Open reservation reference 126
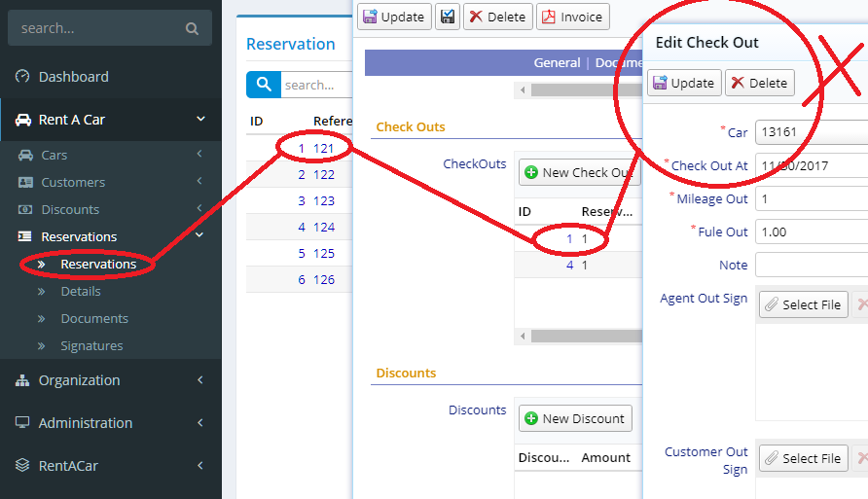The image size is (868, 499). click(324, 280)
